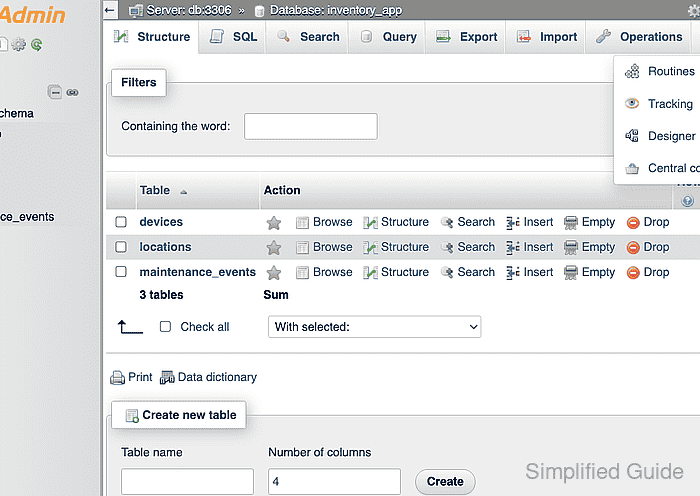The image size is (700, 496).
Task: Open the locations table link
Action: [165, 247]
